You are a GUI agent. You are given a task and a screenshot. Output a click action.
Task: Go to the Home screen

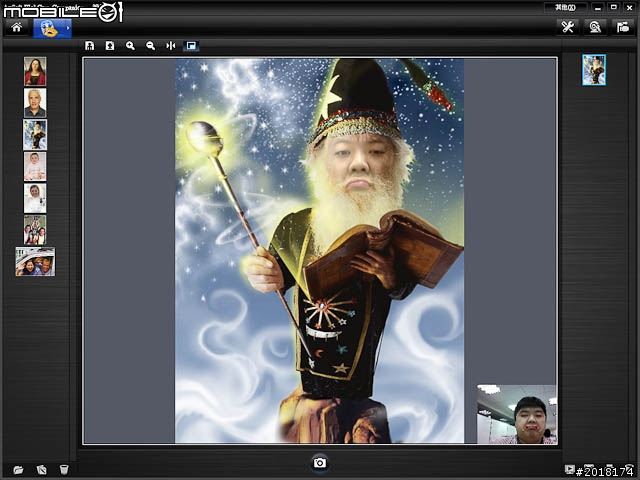17,27
